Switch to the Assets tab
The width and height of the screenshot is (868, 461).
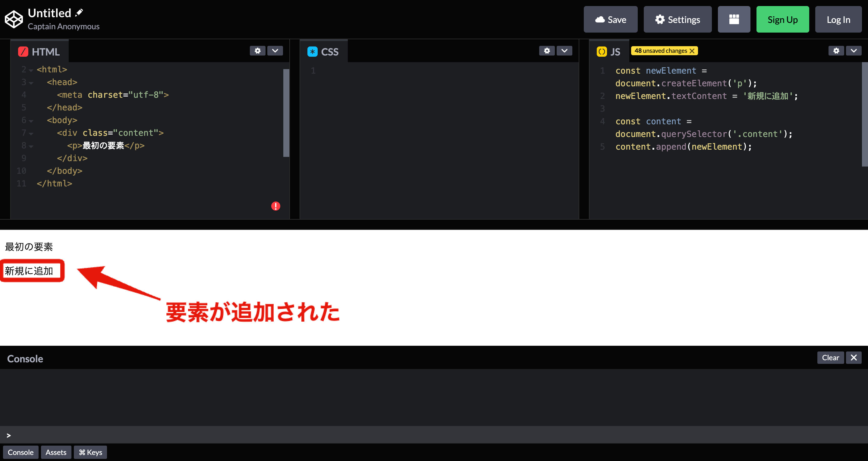click(x=56, y=452)
